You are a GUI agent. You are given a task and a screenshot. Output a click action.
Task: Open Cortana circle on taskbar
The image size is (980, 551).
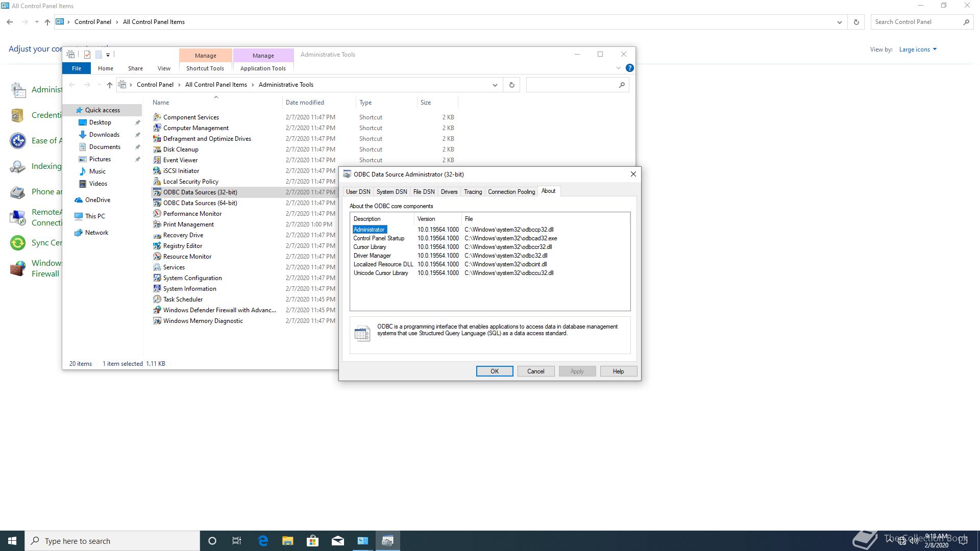(x=212, y=541)
